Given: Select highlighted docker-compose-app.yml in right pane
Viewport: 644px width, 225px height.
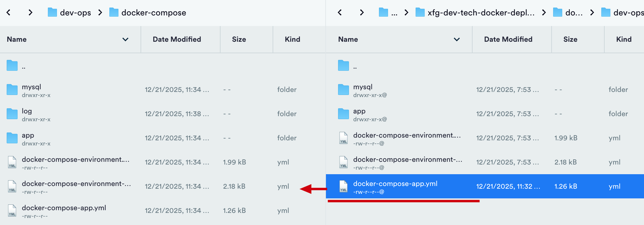Looking at the screenshot, I should click(395, 184).
